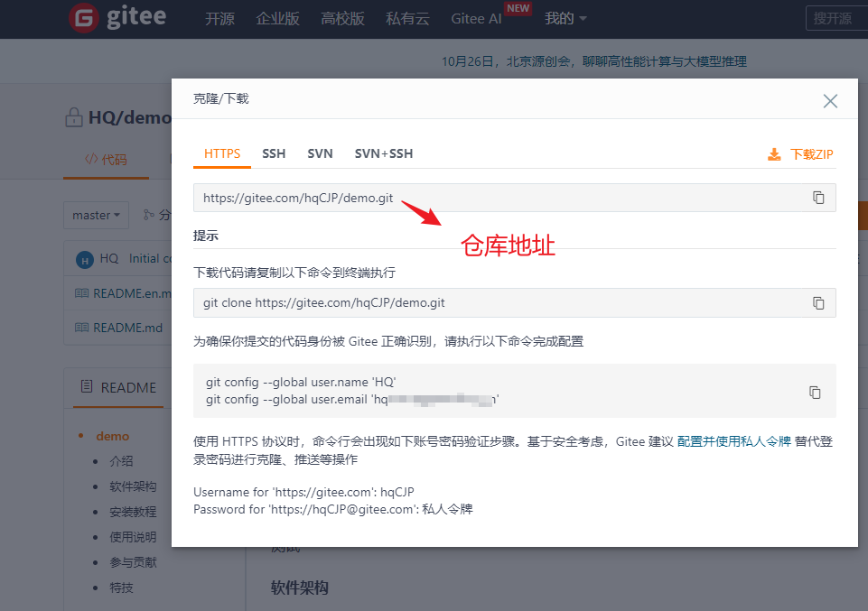Click the README.md file icon

(x=81, y=328)
